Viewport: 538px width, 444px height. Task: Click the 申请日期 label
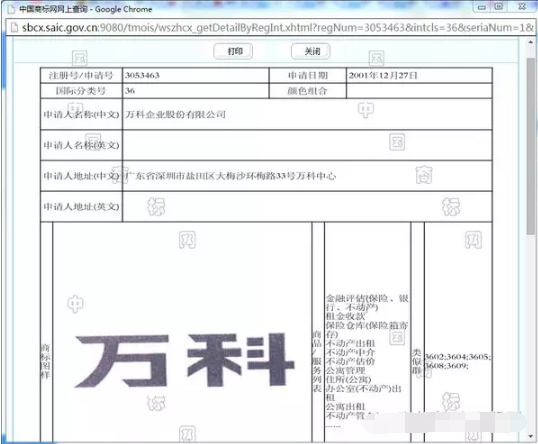[308, 75]
